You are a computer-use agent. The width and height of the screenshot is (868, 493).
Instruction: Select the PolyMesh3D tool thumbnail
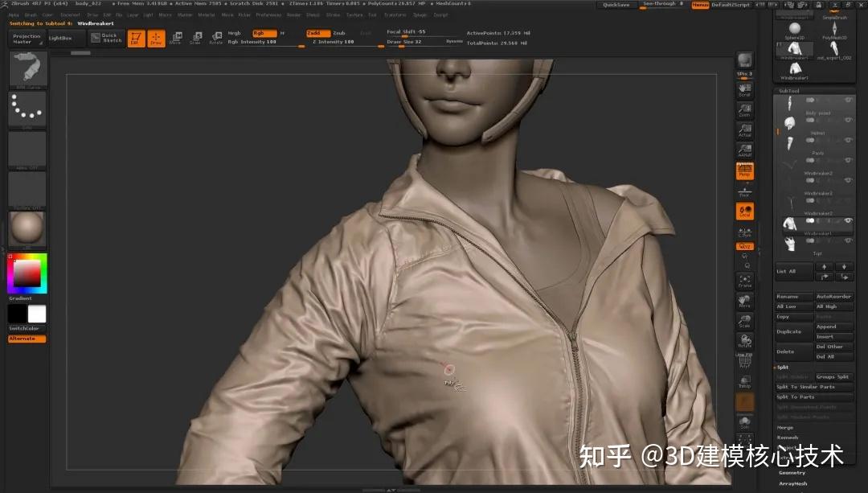tap(834, 31)
